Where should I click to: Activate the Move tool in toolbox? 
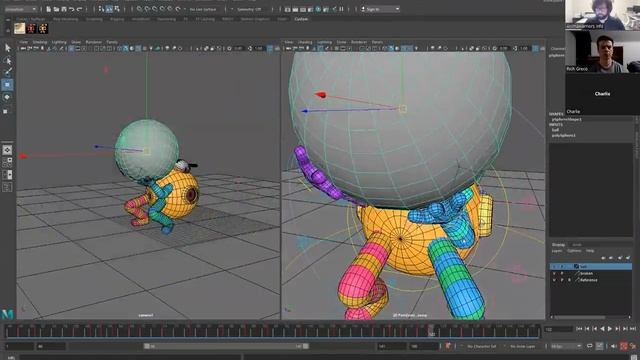coord(7,85)
